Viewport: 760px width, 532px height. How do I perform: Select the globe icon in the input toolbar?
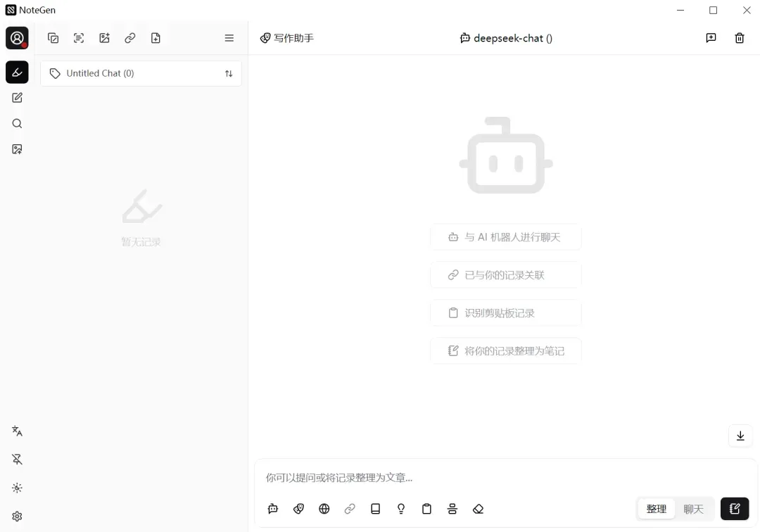324,509
